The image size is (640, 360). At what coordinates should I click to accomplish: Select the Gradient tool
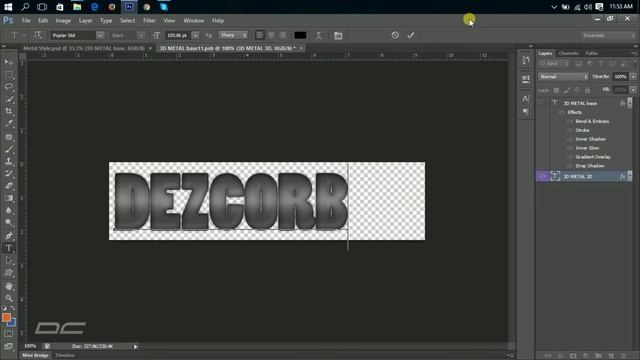pyautogui.click(x=9, y=198)
